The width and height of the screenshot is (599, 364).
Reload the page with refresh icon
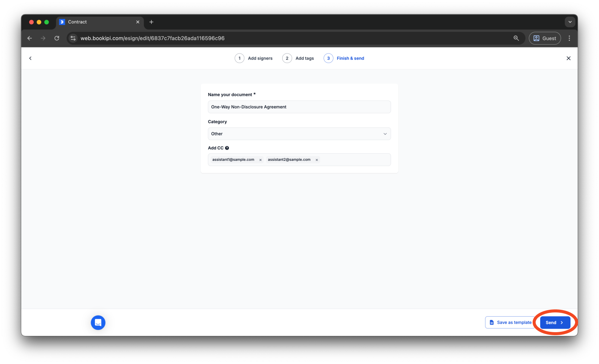(57, 38)
